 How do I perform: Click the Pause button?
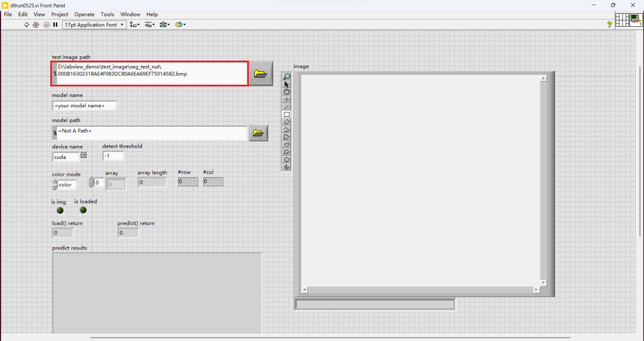[55, 25]
